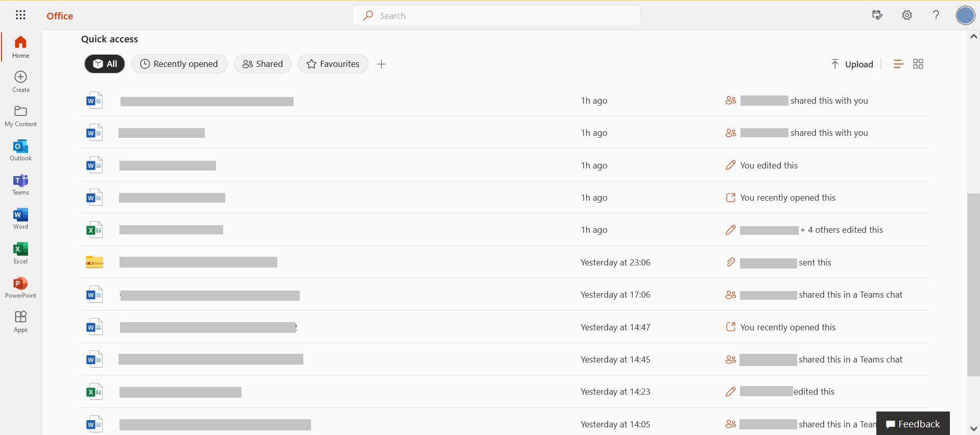
Task: Switch to grid view layout
Action: tap(918, 64)
